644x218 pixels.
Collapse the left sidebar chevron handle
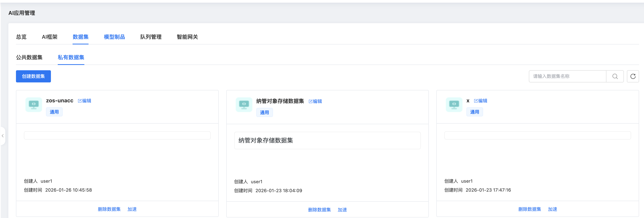click(x=3, y=136)
